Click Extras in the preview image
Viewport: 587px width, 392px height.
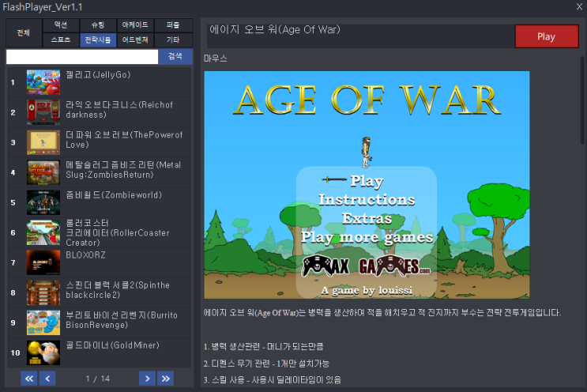[367, 218]
